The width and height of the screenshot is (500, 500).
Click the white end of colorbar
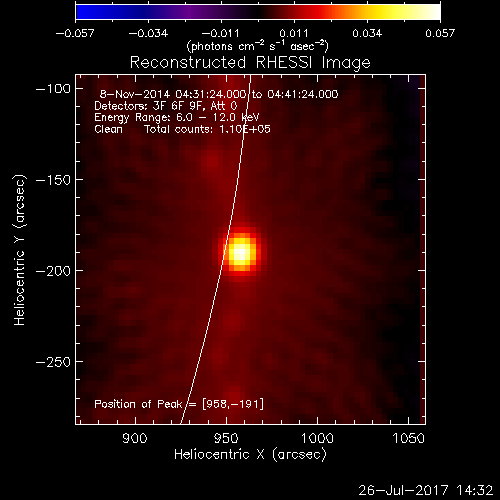coord(432,12)
